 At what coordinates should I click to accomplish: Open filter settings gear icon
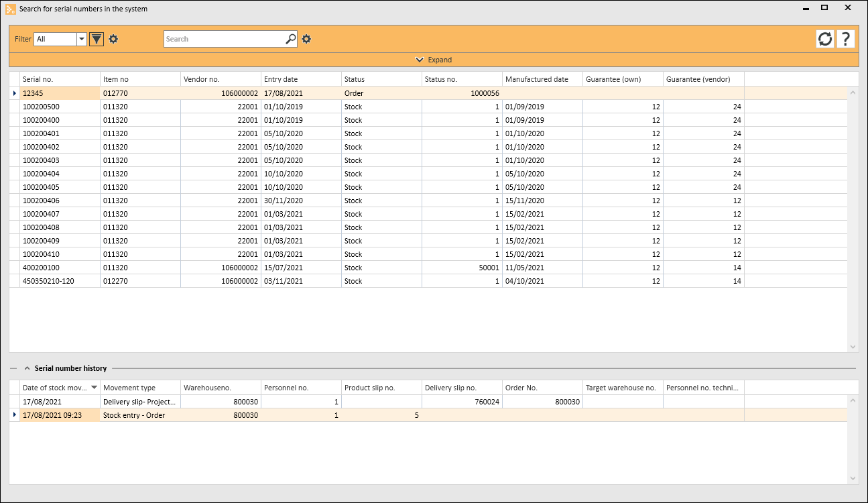point(113,39)
